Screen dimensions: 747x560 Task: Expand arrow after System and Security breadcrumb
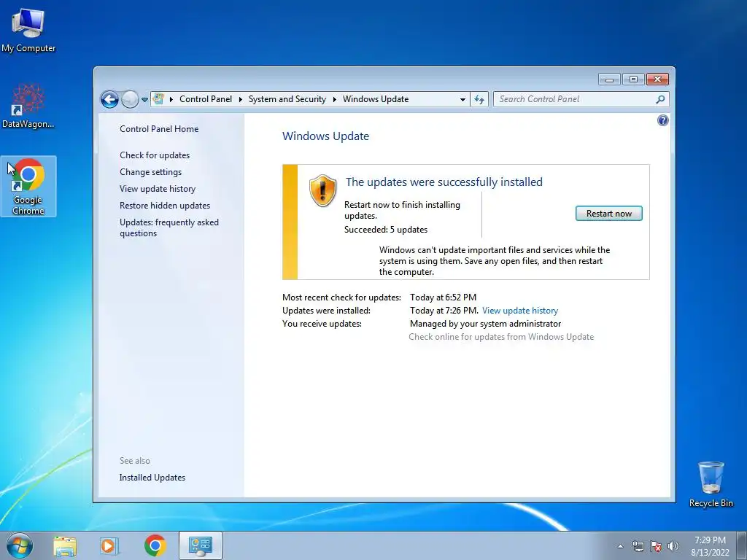[x=334, y=99]
